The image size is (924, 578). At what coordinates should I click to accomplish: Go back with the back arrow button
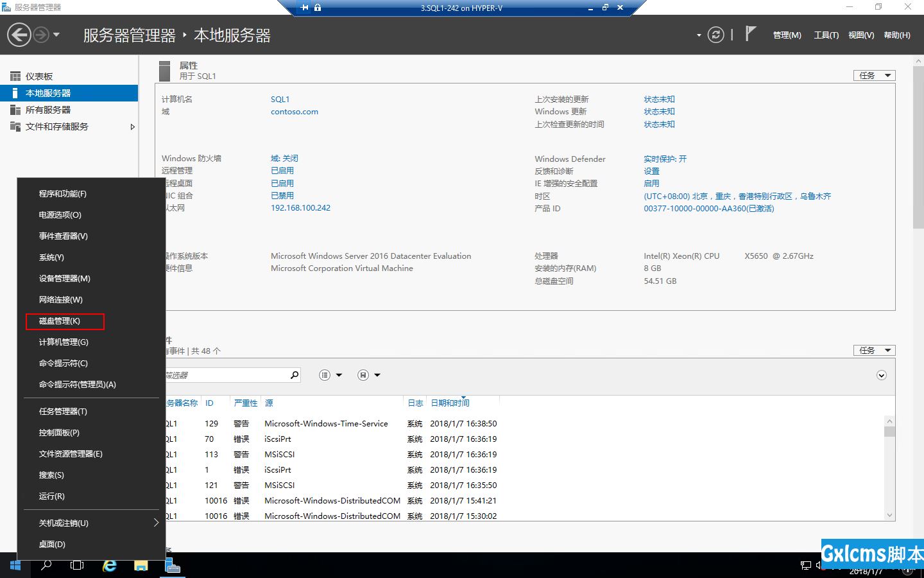(19, 35)
